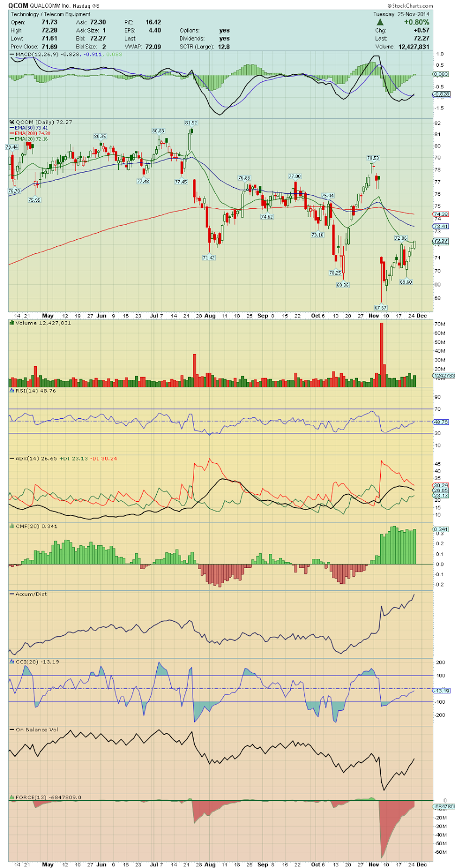Click the Ask value '72.30'
The width and height of the screenshot is (455, 868).
pos(98,22)
